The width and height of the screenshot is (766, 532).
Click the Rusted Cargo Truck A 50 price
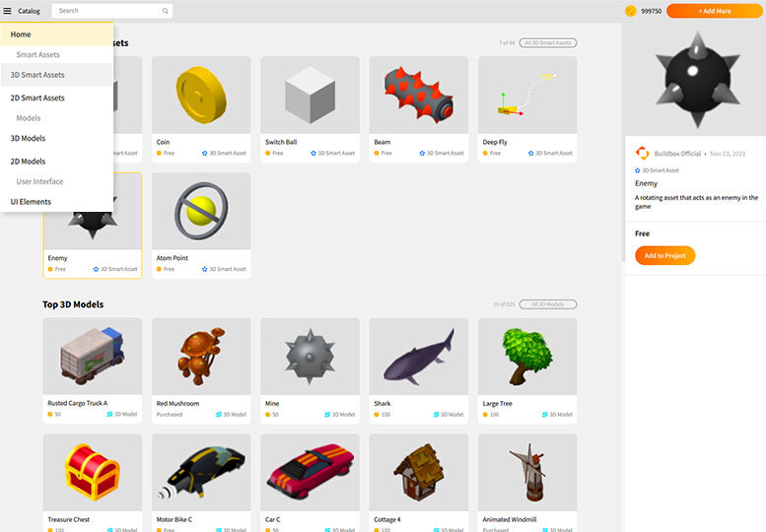click(x=54, y=415)
